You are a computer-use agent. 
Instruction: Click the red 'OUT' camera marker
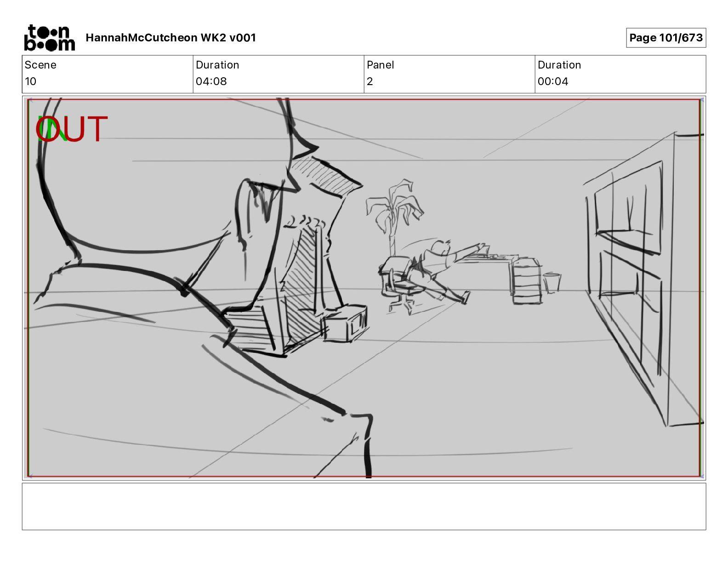(x=72, y=129)
